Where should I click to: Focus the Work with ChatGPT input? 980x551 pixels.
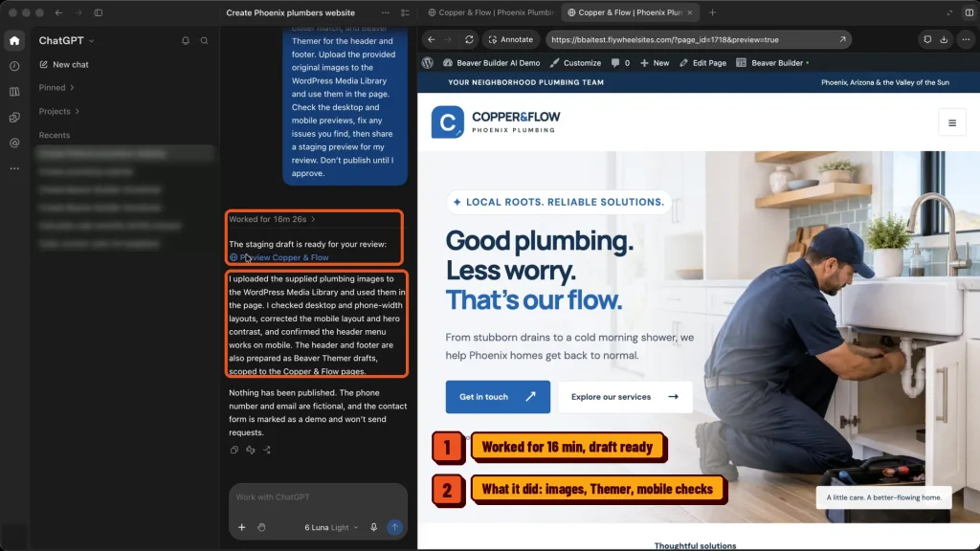click(318, 497)
